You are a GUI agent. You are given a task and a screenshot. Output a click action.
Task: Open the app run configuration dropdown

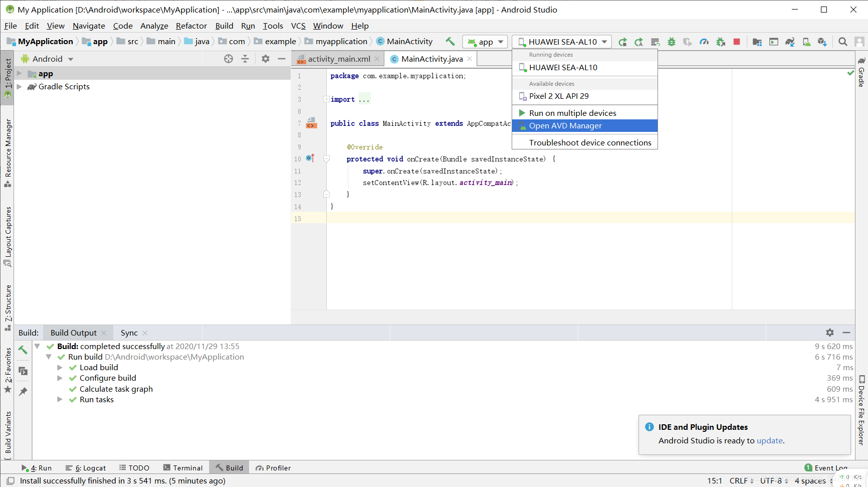(x=485, y=42)
